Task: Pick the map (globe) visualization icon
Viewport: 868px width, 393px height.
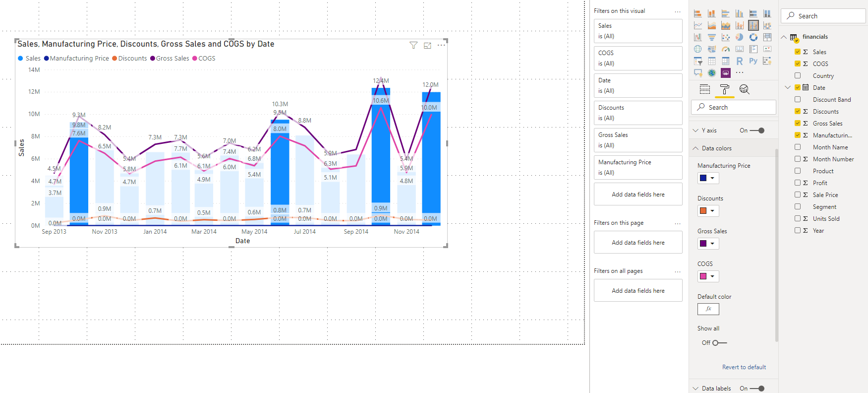Action: coord(698,49)
